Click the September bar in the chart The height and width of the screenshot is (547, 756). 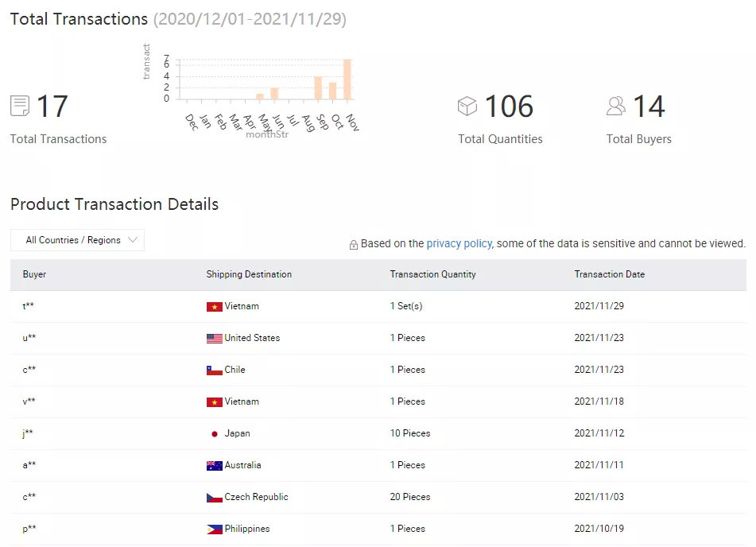[x=318, y=88]
